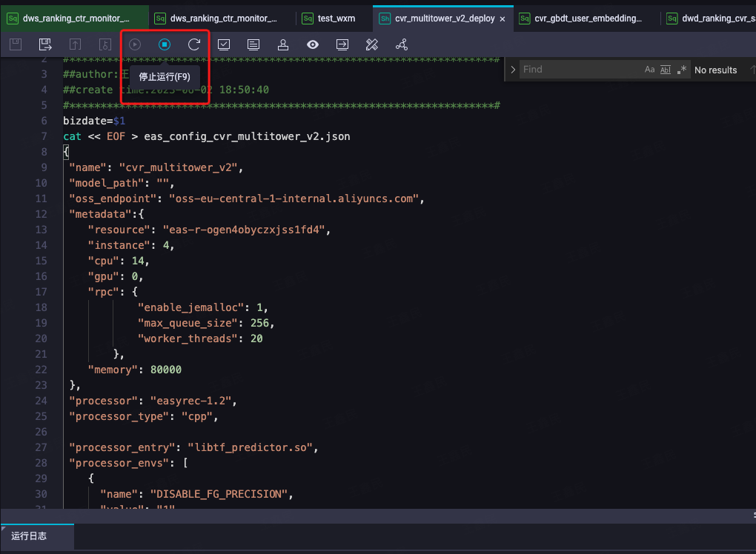Screen dimensions: 756x554
Task: Switch to test_wxm tab
Action: pyautogui.click(x=334, y=19)
